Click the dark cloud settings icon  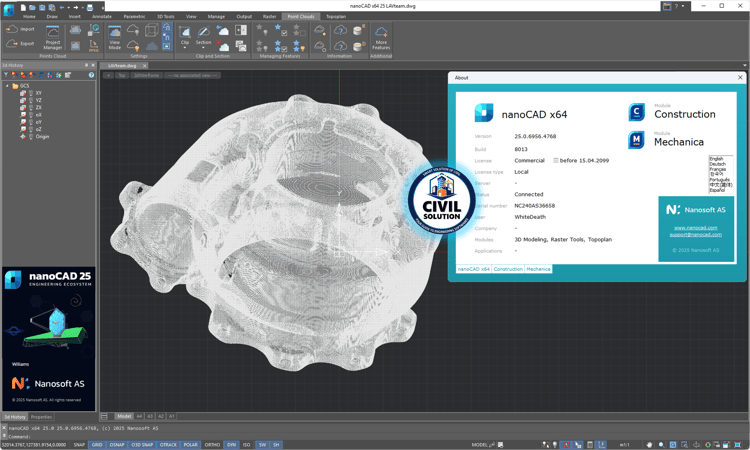click(x=152, y=46)
